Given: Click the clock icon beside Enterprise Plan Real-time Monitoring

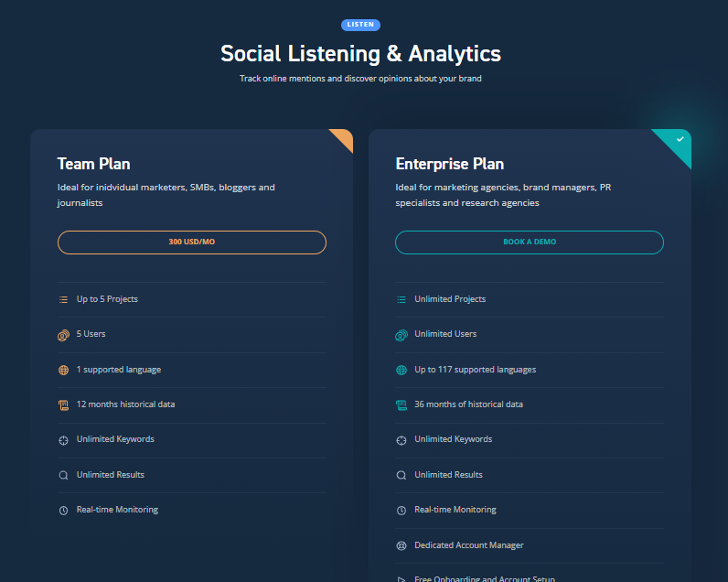Looking at the screenshot, I should click(x=401, y=511).
